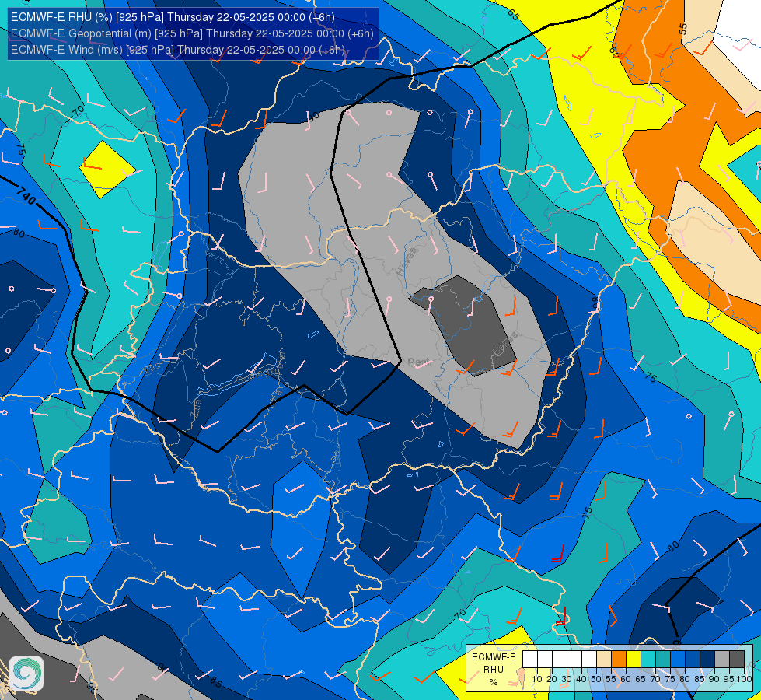Pick the bright cyan 65–70 legend swatch
This screenshot has height=700, width=761.
coord(648,659)
